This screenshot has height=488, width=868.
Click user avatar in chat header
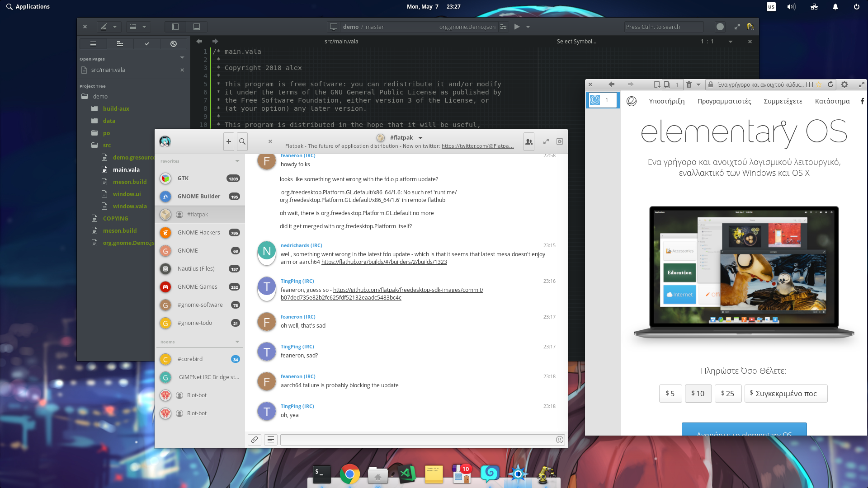pyautogui.click(x=165, y=141)
